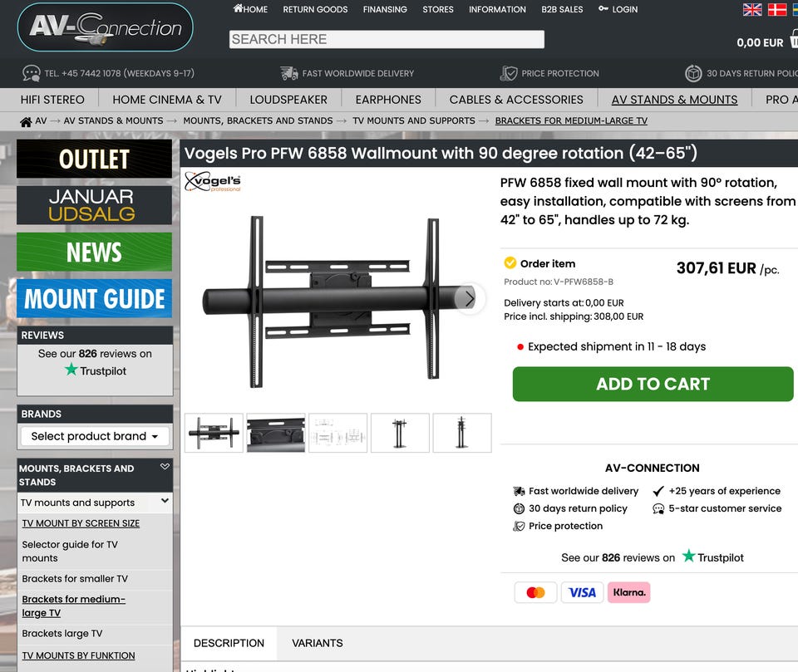Open the HIFI STEREO category menu

(x=52, y=100)
